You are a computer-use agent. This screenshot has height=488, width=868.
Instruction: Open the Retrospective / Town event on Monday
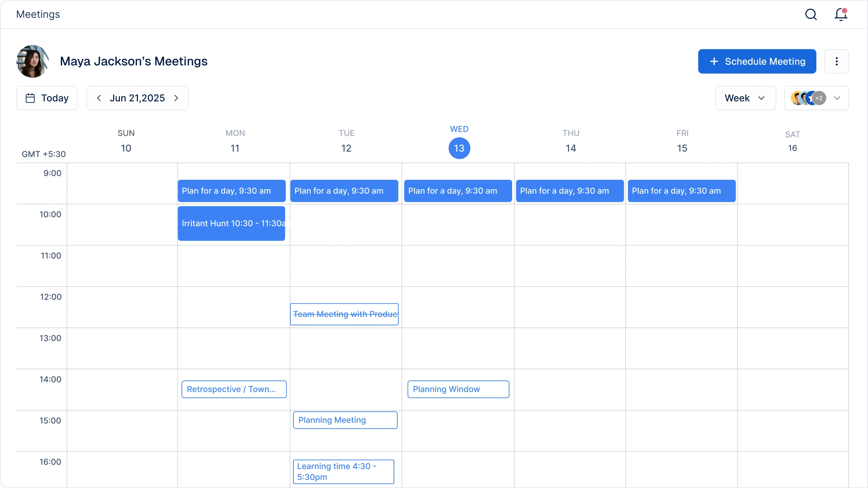pyautogui.click(x=234, y=389)
